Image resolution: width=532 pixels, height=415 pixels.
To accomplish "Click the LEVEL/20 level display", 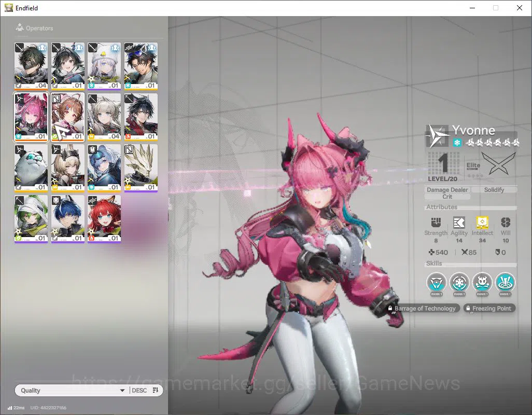I will click(443, 167).
